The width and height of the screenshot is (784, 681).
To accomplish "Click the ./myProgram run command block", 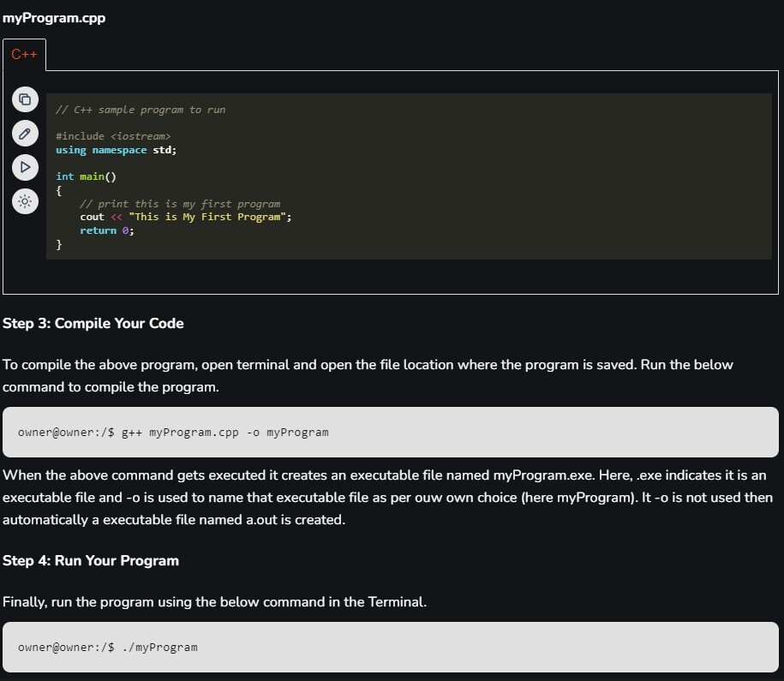I will pos(391,647).
